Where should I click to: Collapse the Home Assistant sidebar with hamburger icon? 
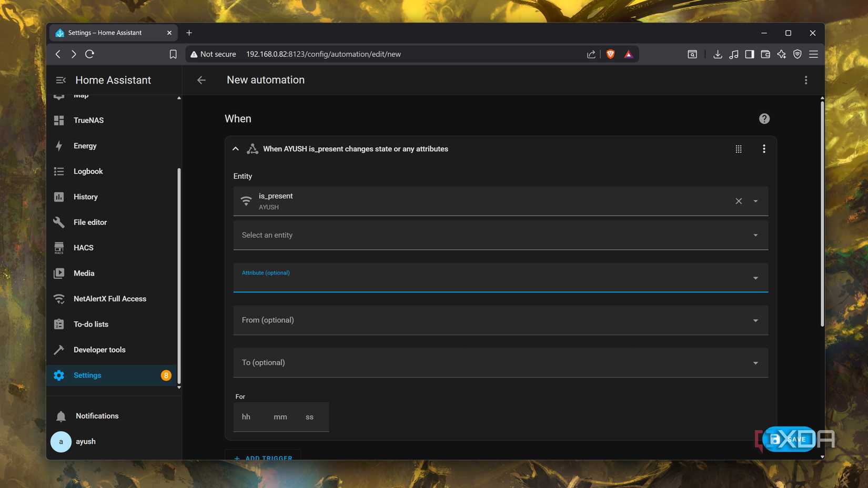pos(60,80)
